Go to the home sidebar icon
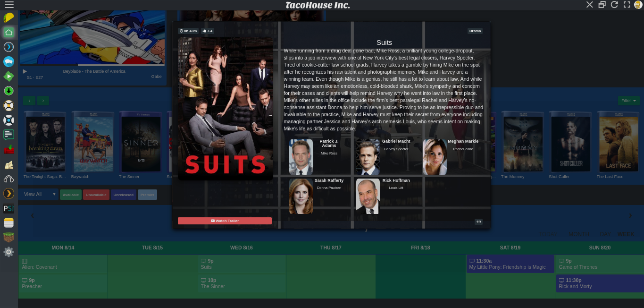644x308 pixels. coord(8,33)
